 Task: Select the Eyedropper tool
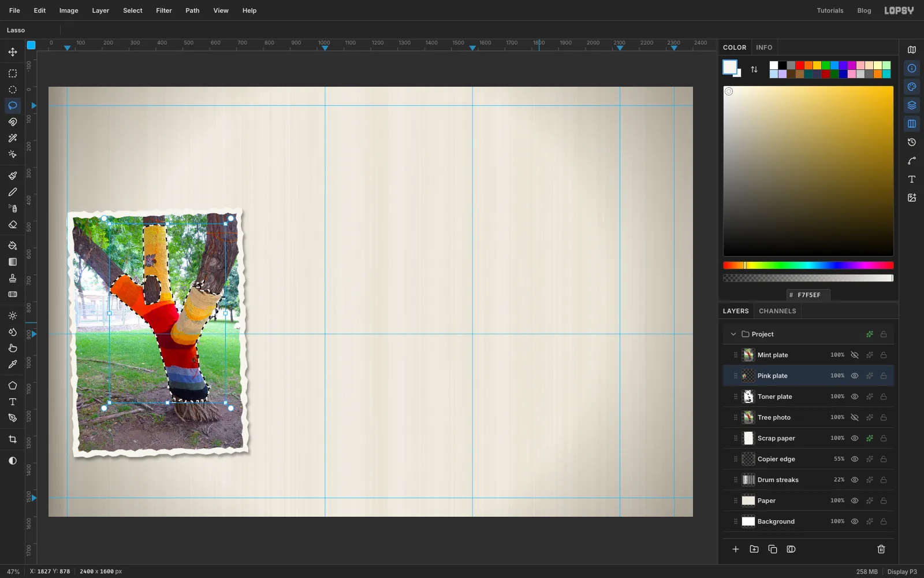point(13,364)
